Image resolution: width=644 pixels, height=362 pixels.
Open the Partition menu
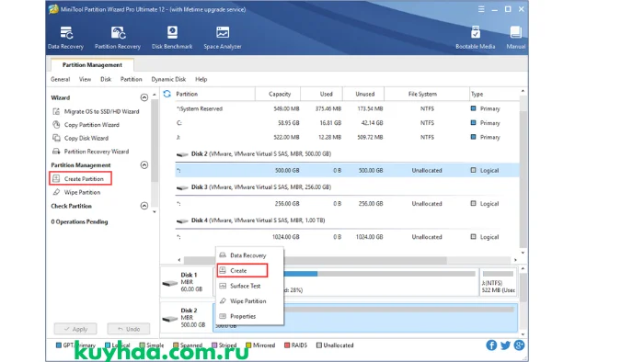tap(131, 79)
